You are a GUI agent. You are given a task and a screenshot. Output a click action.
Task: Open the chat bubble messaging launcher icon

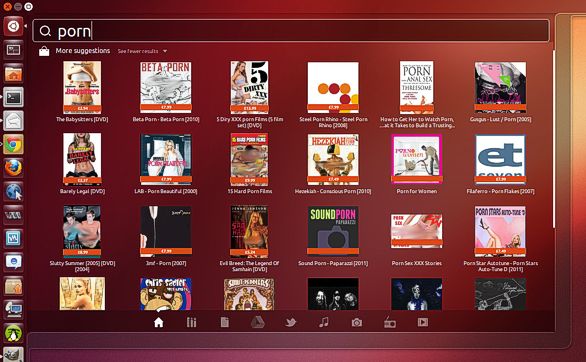click(13, 262)
